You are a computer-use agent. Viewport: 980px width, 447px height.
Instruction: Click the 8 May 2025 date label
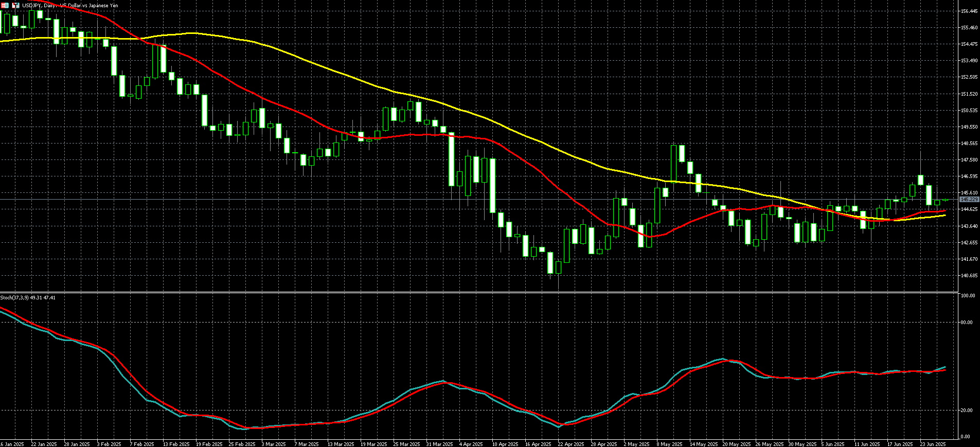point(669,444)
